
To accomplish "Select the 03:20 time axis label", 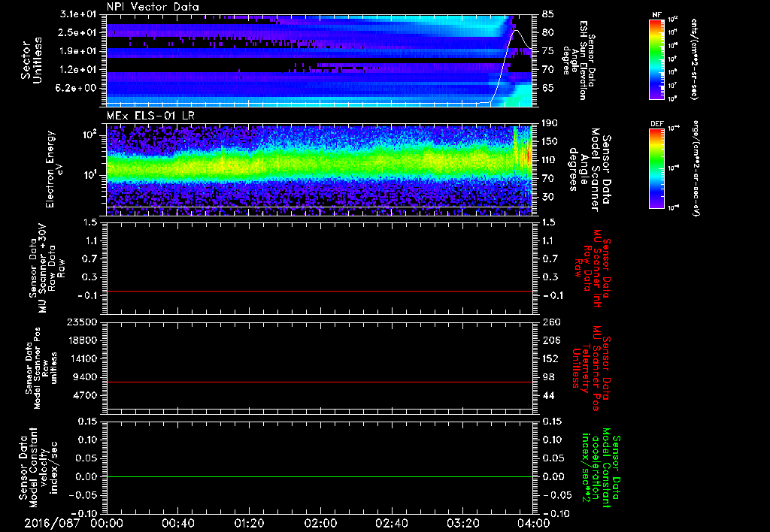I will pyautogui.click(x=463, y=523).
